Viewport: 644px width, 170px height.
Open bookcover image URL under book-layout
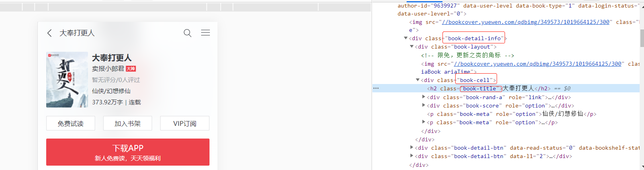click(x=538, y=64)
